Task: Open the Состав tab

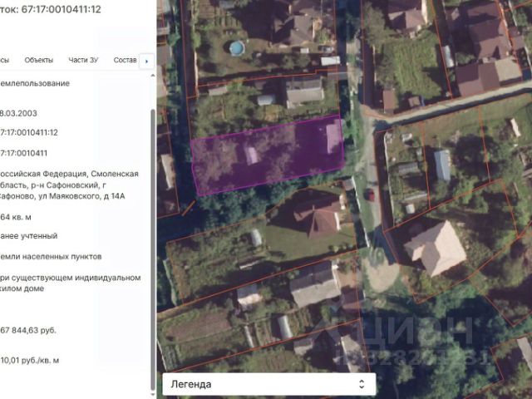Action: tap(125, 60)
